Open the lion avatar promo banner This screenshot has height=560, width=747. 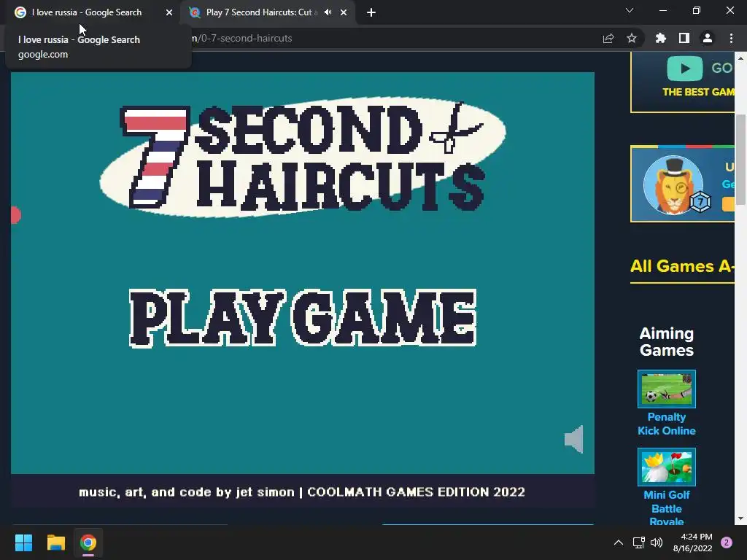(682, 184)
